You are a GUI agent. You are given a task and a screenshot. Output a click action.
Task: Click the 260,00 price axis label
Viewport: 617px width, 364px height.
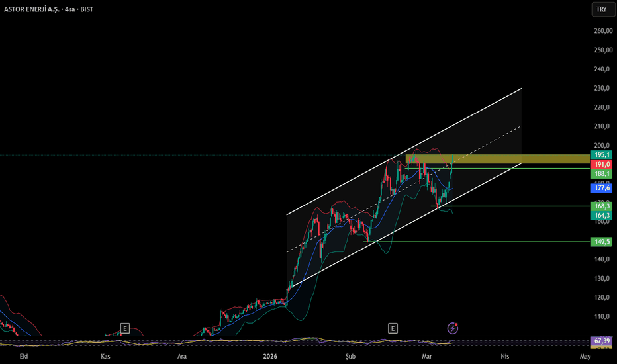coord(603,31)
